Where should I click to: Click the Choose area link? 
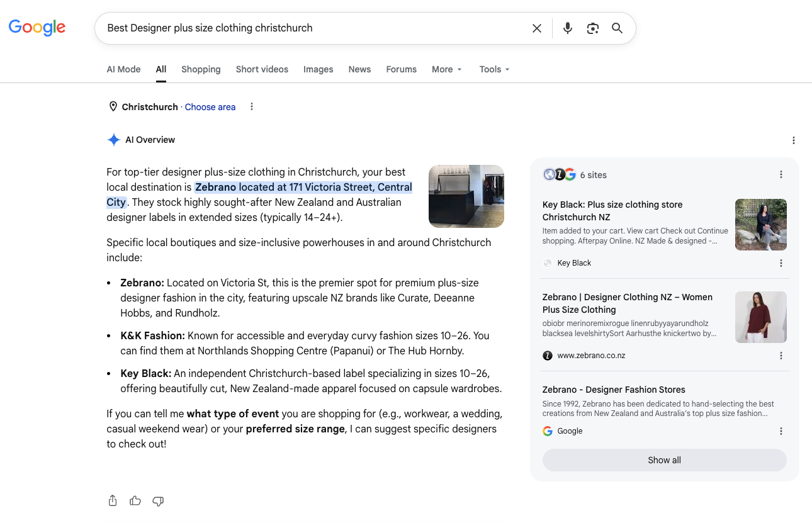pyautogui.click(x=210, y=107)
